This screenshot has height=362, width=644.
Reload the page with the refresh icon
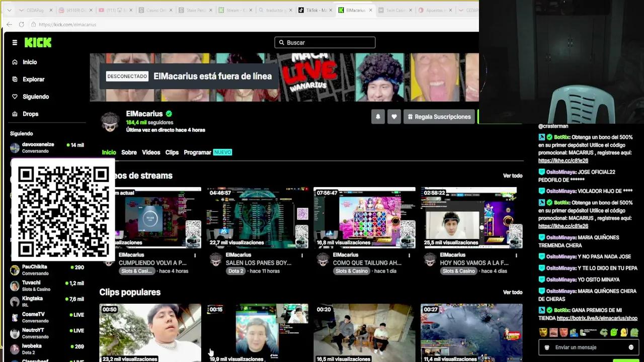[x=21, y=24]
